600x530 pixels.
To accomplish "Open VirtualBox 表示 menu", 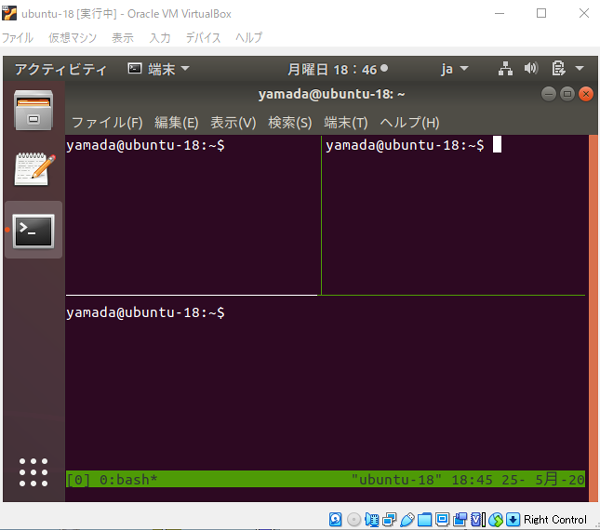I will coord(122,38).
